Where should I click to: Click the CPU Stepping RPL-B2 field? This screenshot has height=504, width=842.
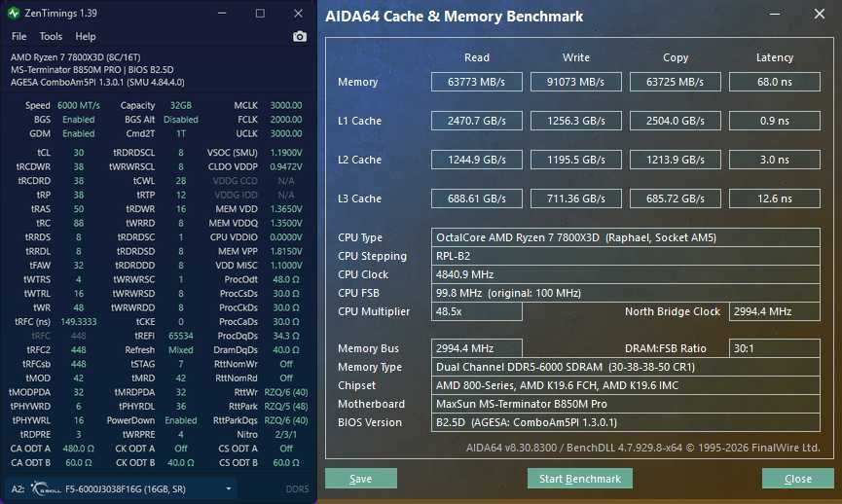pos(626,256)
